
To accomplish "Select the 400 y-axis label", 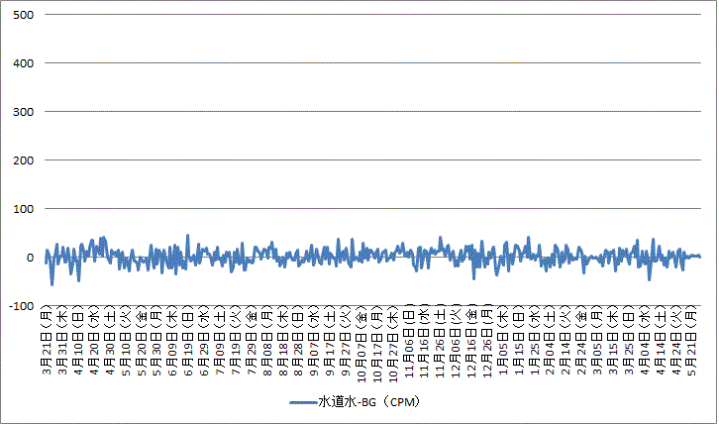I will click(23, 64).
